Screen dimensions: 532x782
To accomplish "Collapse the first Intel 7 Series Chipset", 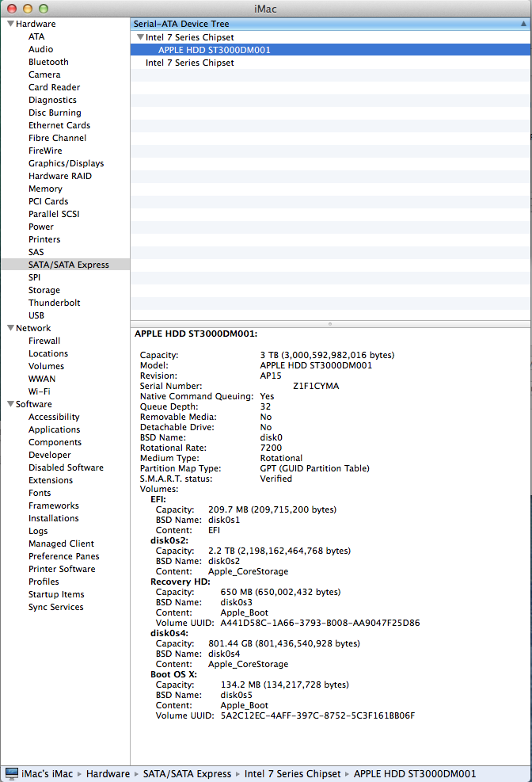I will 140,37.
